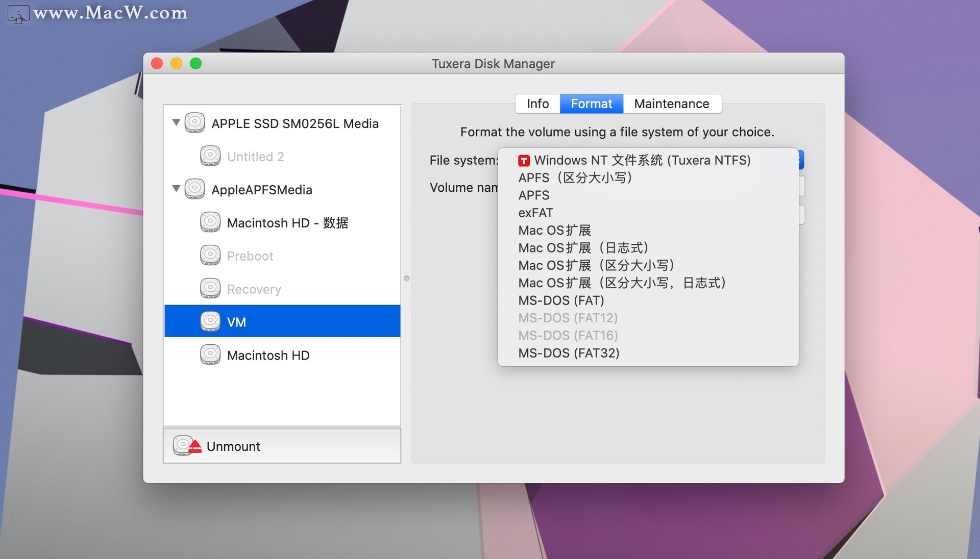Select exFAT from the file system dropdown
980x559 pixels.
(535, 213)
